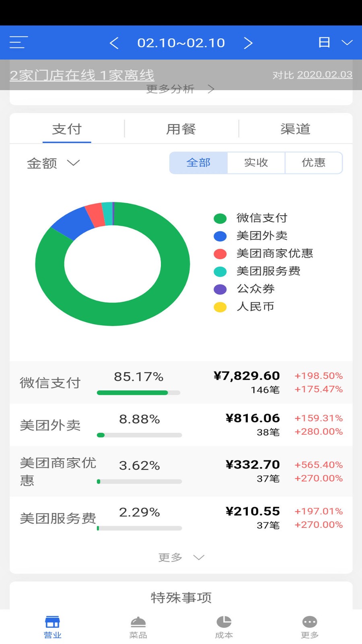This screenshot has width=362, height=644.
Task: Tap the amount ¥332.70
Action: [253, 464]
